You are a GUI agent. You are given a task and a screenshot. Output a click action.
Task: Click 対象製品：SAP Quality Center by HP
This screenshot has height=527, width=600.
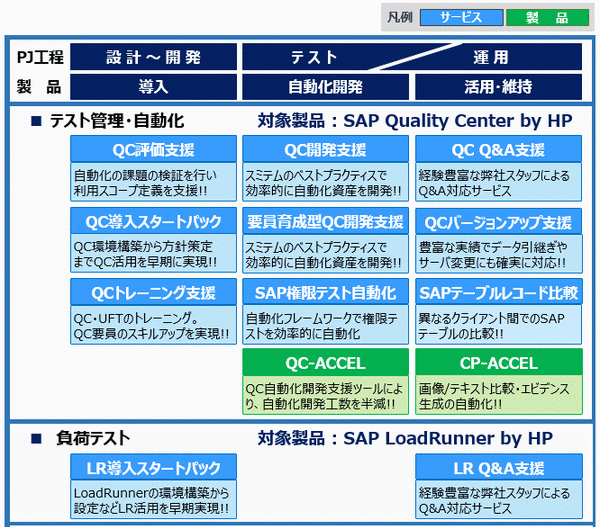click(x=415, y=121)
